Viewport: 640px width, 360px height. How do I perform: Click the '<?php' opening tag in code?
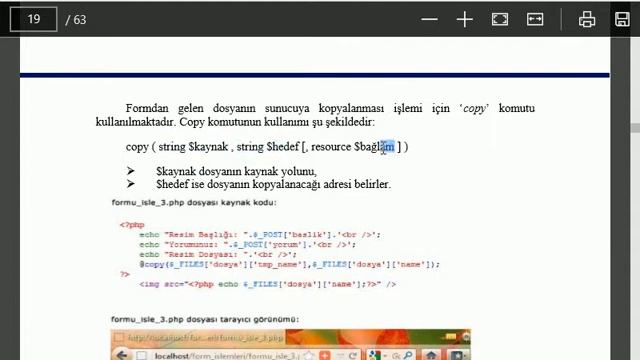coord(132,225)
